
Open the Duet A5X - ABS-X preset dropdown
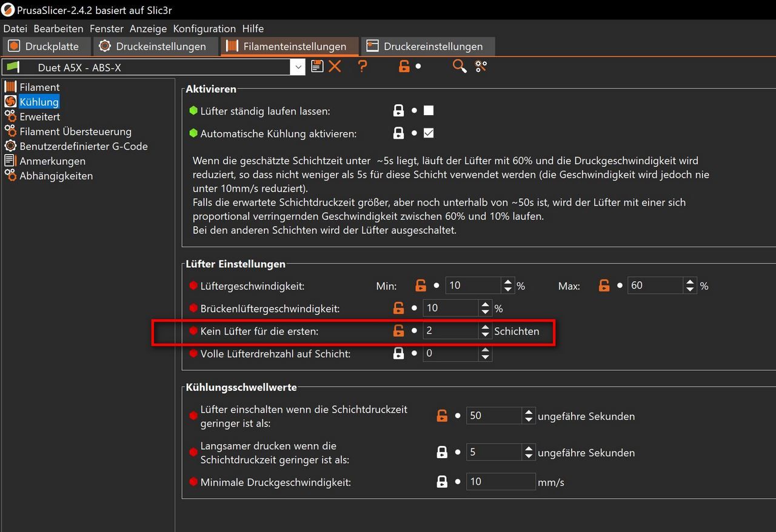[x=298, y=67]
